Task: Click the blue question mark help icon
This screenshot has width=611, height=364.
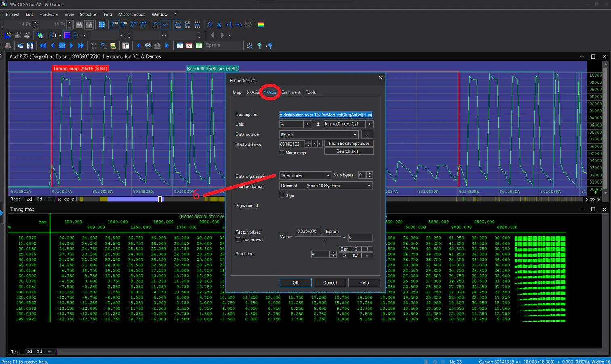Action: click(259, 46)
